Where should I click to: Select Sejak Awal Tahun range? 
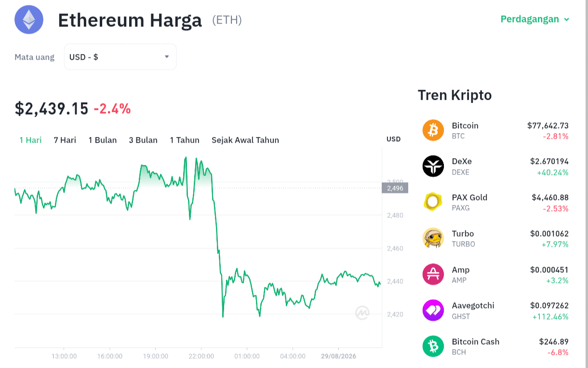(245, 140)
